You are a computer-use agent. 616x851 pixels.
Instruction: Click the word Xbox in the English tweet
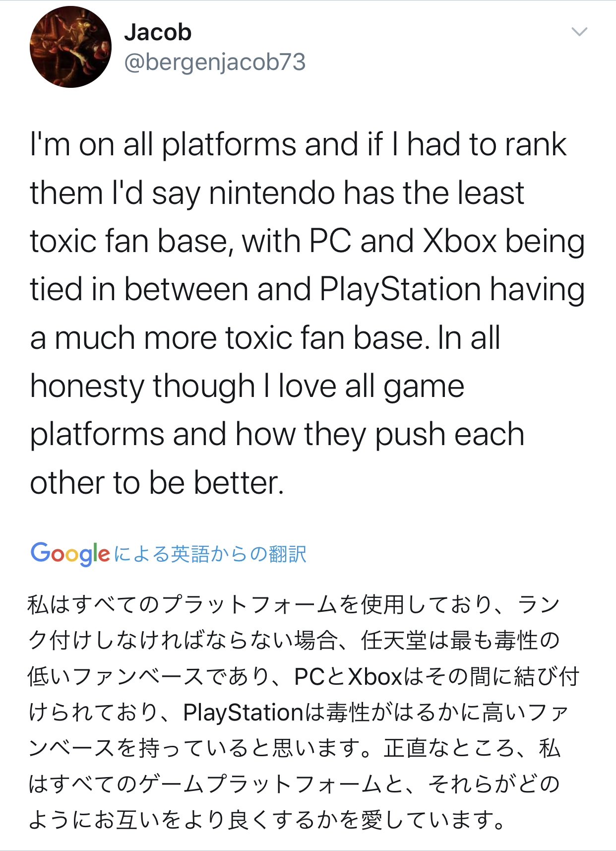[459, 241]
